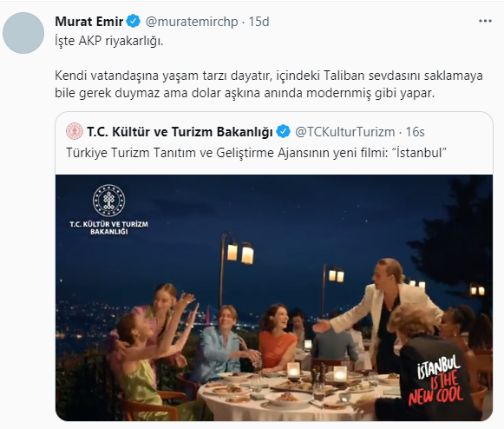Screen dimensions: 504x429
Task: Open the quoted tweet text about İstanbul film
Action: click(256, 152)
